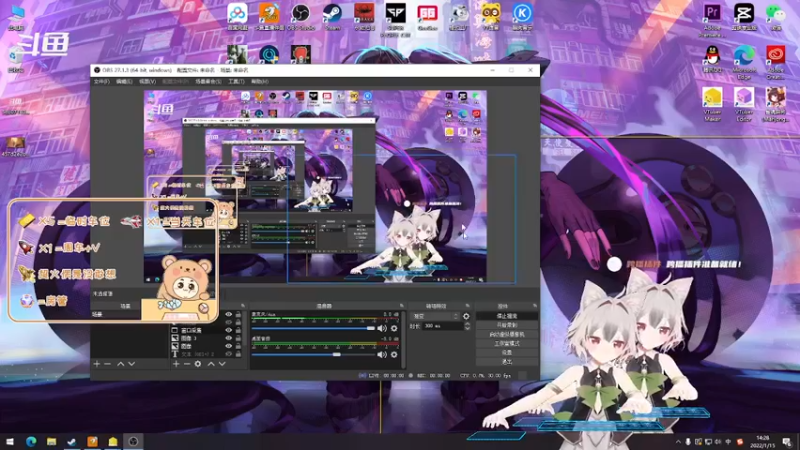Click the transition duration 300 ms field

pyautogui.click(x=442, y=326)
